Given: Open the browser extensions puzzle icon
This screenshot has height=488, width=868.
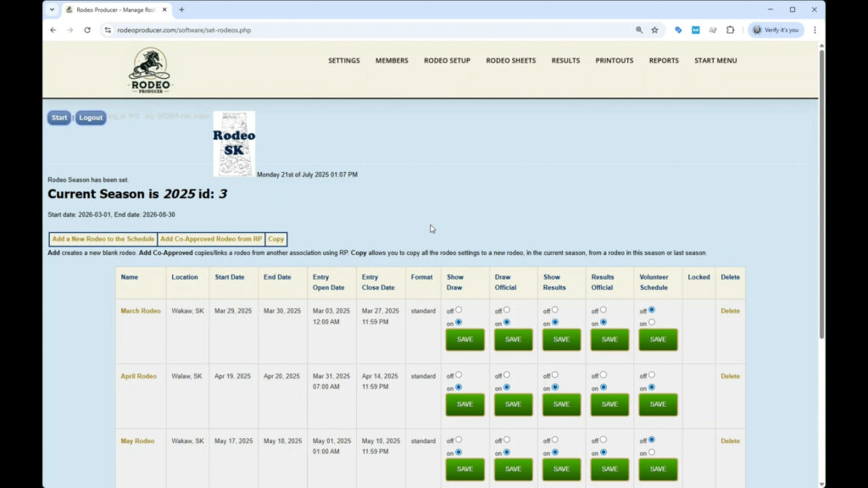Looking at the screenshot, I should [730, 30].
